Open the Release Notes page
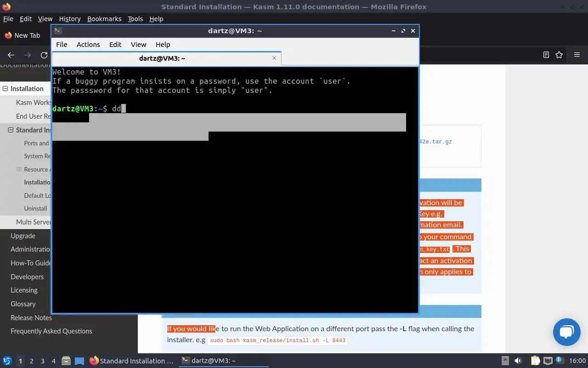The image size is (588, 368). [x=31, y=318]
